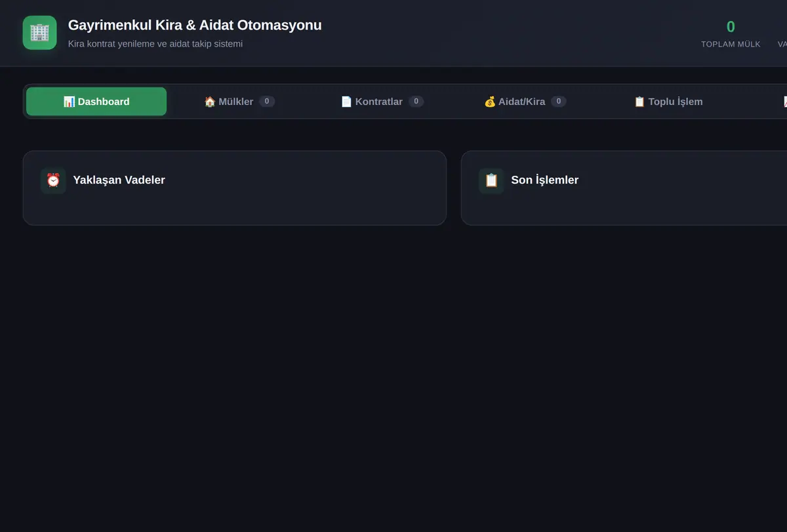
Task: Click the green building logo icon
Action: [39, 33]
